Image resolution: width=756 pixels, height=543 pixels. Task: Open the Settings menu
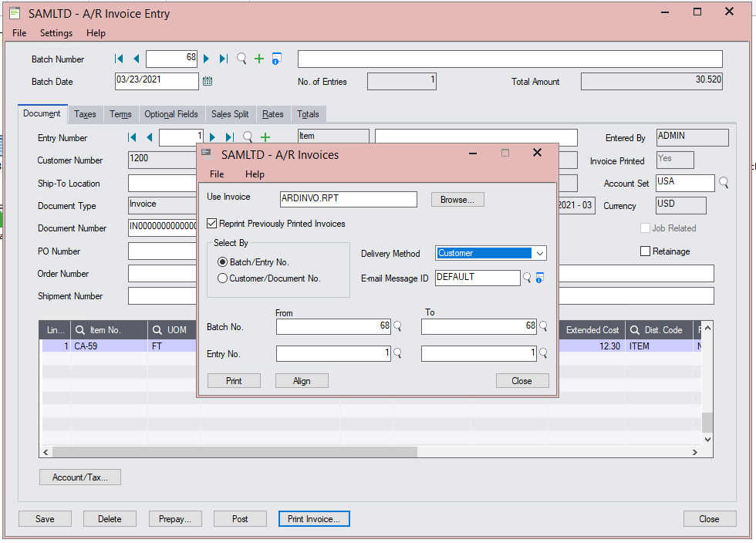tap(56, 33)
